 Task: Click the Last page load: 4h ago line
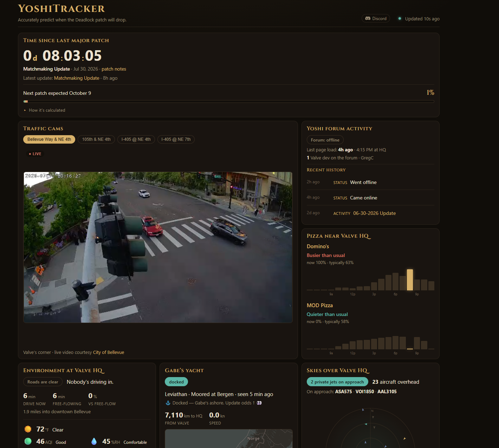click(346, 150)
